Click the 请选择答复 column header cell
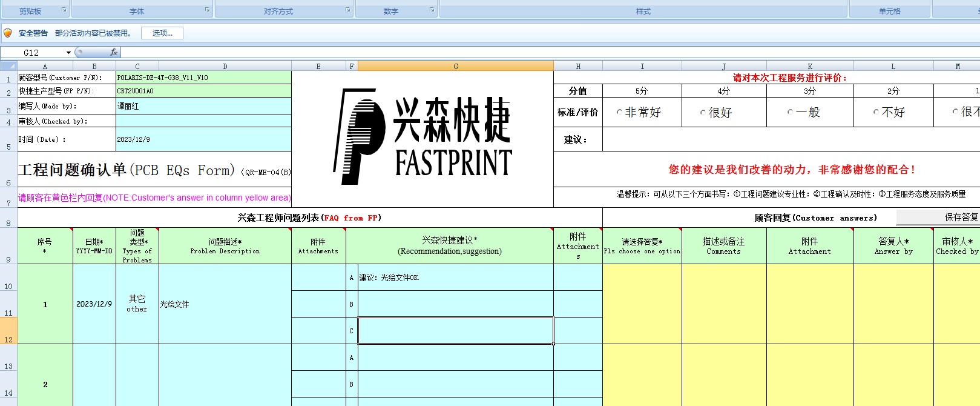Viewport: 980px width, 406px height. click(642, 246)
